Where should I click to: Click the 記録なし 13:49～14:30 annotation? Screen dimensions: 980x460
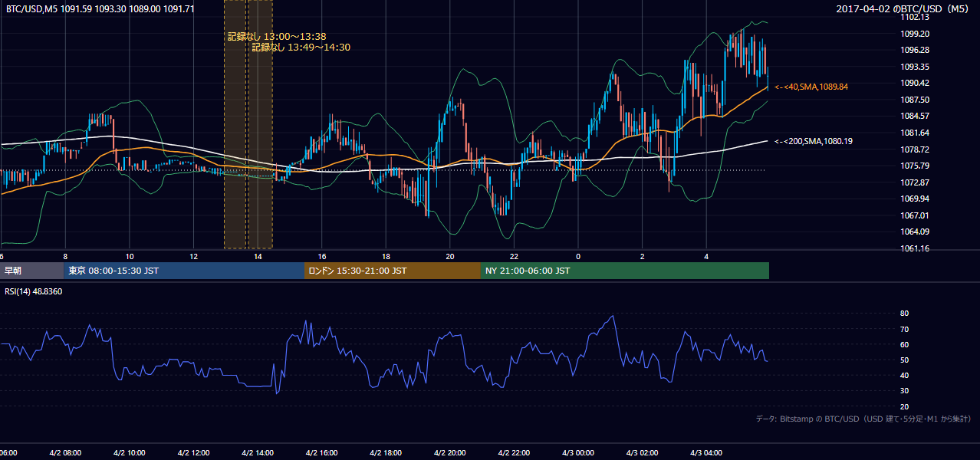click(x=301, y=48)
